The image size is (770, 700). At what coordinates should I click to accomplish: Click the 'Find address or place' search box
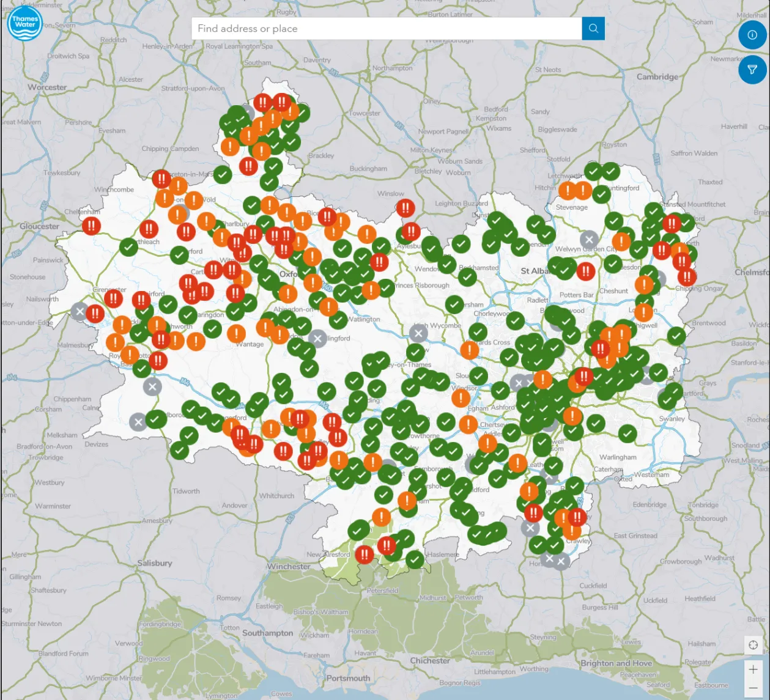click(387, 29)
